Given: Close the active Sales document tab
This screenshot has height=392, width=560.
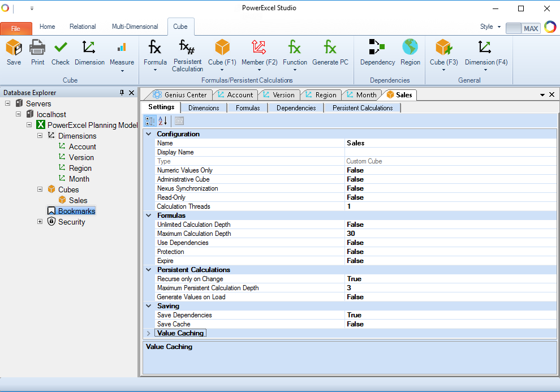Looking at the screenshot, I should [552, 94].
